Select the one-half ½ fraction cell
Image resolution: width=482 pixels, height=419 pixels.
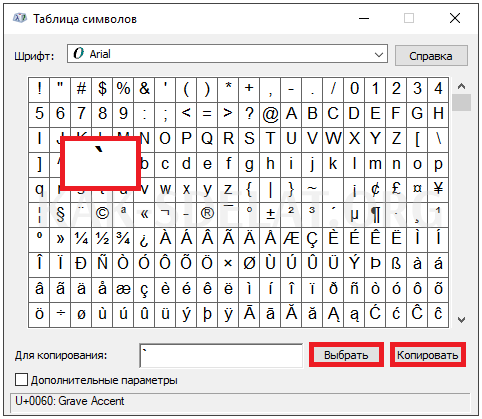102,239
